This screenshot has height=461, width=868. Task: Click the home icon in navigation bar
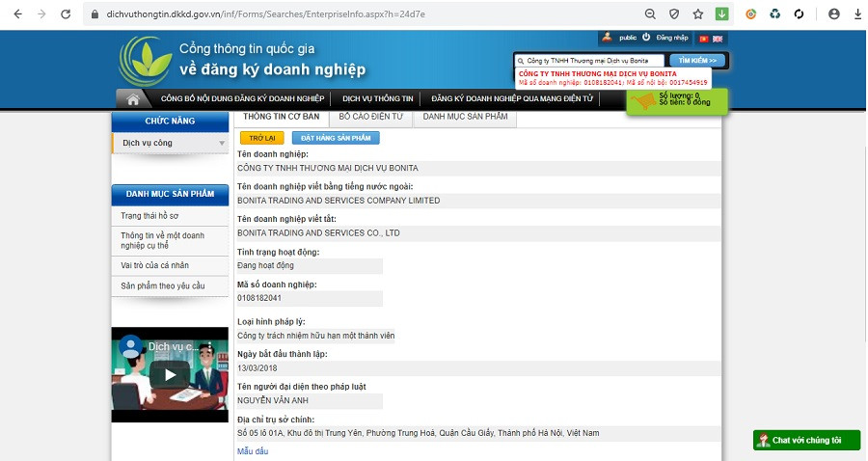click(133, 99)
